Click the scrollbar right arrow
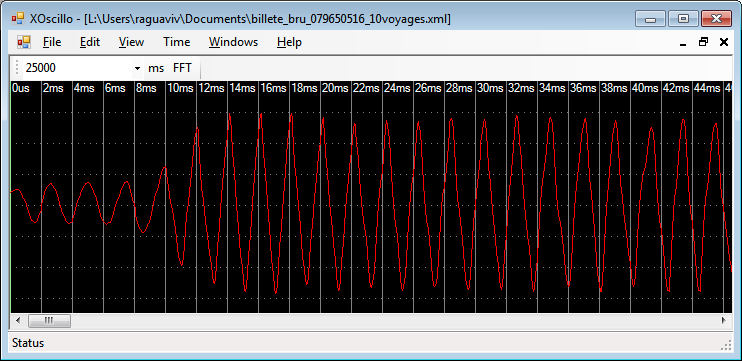Image resolution: width=742 pixels, height=363 pixels. [x=724, y=321]
